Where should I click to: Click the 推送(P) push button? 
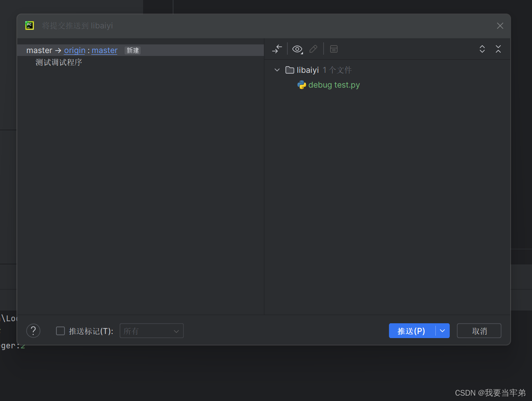[412, 331]
